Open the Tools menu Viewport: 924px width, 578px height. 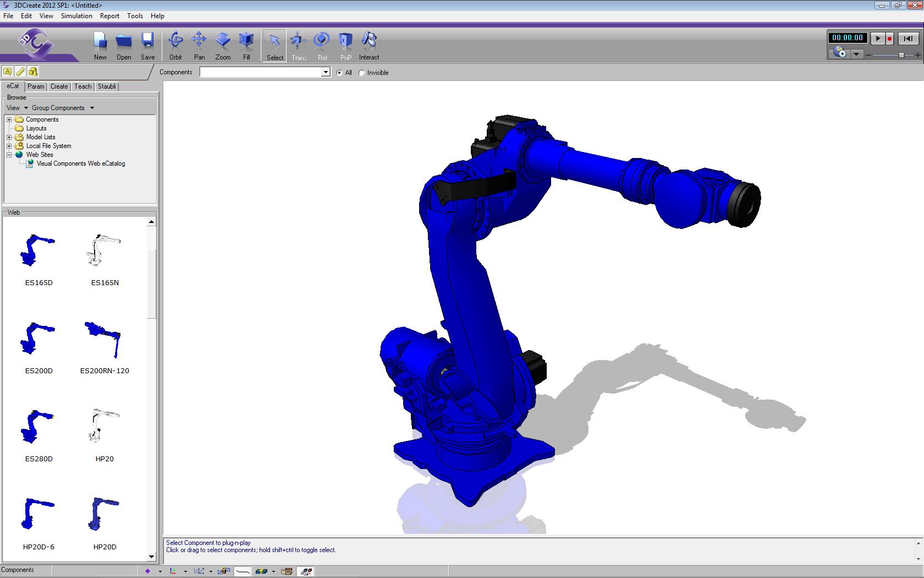pos(135,16)
